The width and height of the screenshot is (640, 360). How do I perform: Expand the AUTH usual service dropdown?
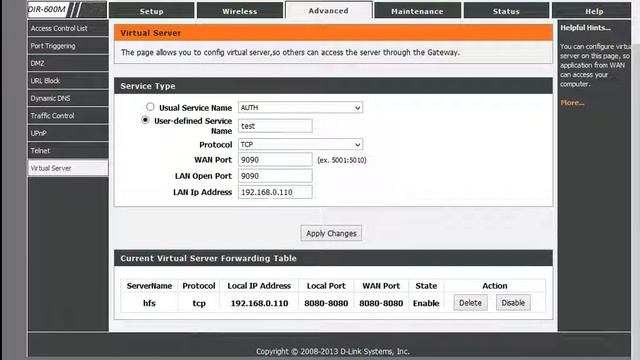point(300,108)
